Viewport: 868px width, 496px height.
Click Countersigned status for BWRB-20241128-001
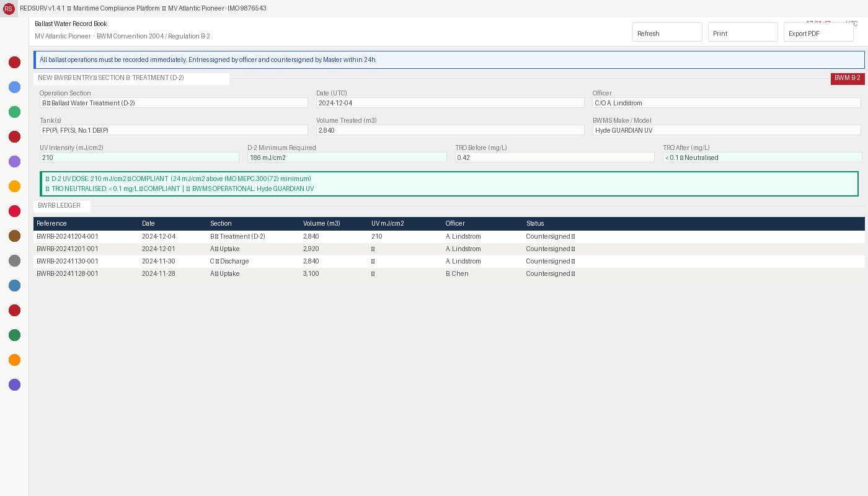pos(551,274)
